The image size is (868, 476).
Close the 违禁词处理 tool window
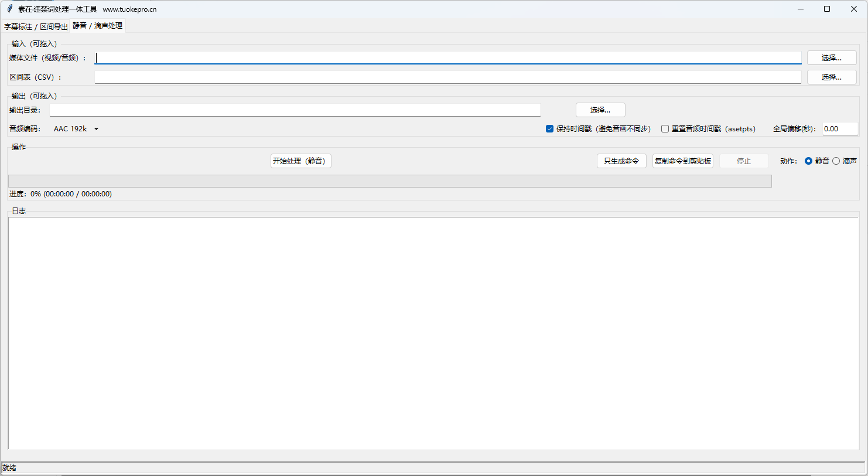(854, 9)
